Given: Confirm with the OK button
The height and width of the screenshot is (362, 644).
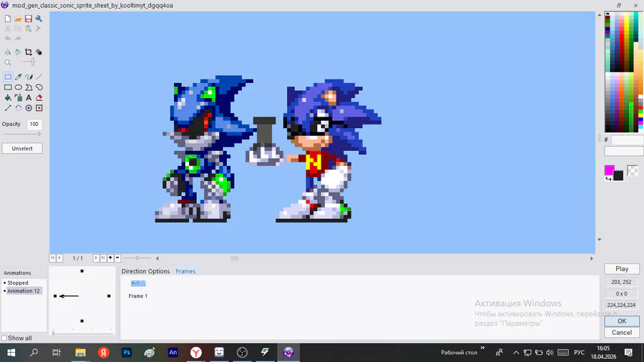Looking at the screenshot, I should point(622,321).
